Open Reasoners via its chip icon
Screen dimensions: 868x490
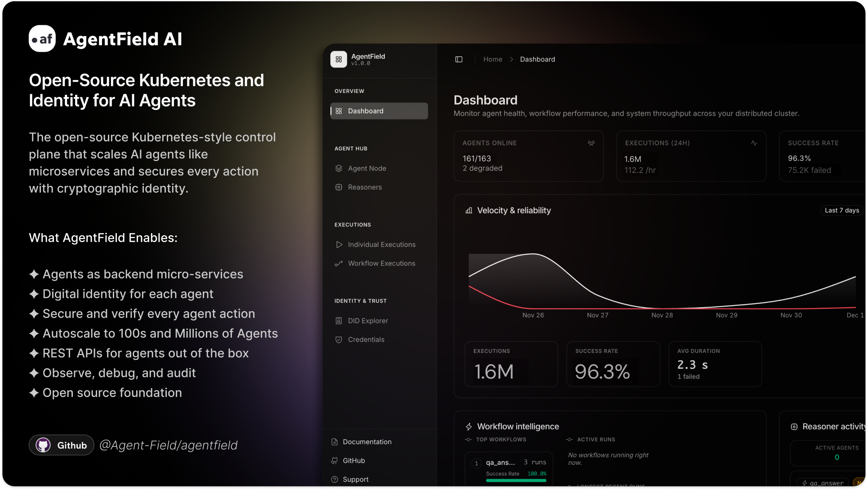(338, 187)
